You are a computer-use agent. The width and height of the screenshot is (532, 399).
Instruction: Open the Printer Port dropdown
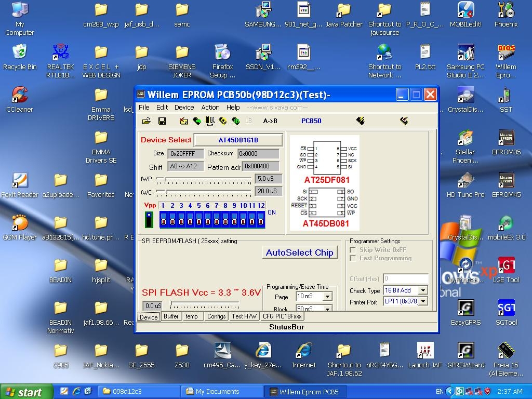pos(423,301)
